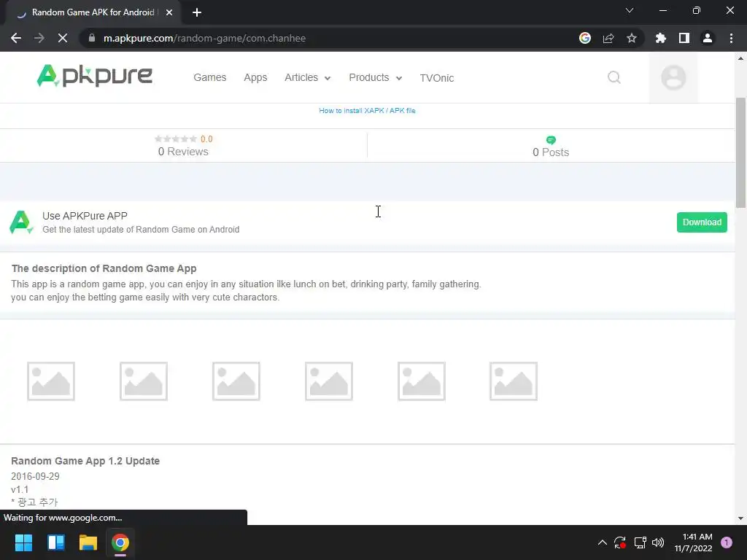Click the green Download button

(702, 222)
